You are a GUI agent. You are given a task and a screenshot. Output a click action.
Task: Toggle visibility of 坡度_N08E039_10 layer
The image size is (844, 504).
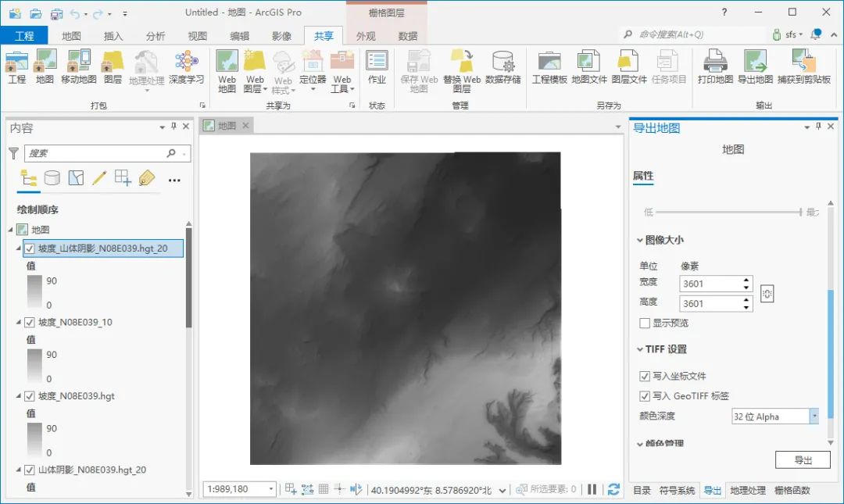[x=30, y=322]
